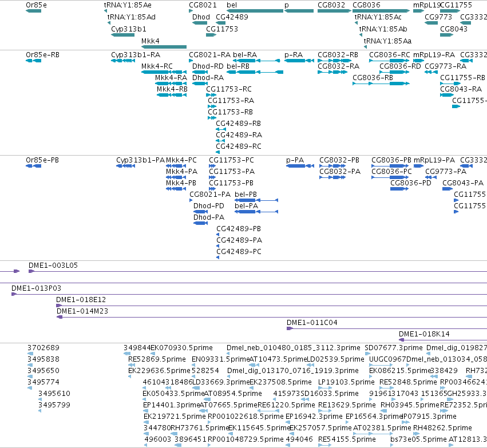487x448 pixels.
Task: Open the DME1-003L05 BAC label
Action: pos(53,265)
